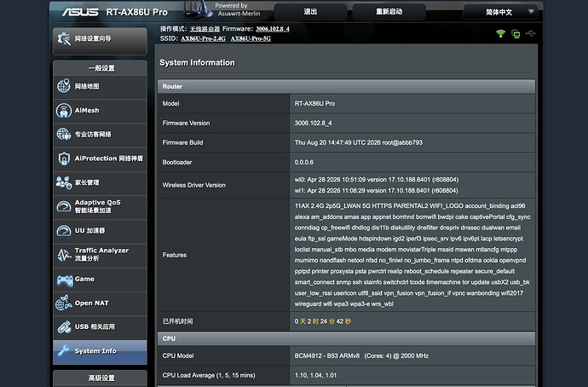Open Open NAT menu item
Image resolution: width=588 pixels, height=387 pixels.
point(100,303)
